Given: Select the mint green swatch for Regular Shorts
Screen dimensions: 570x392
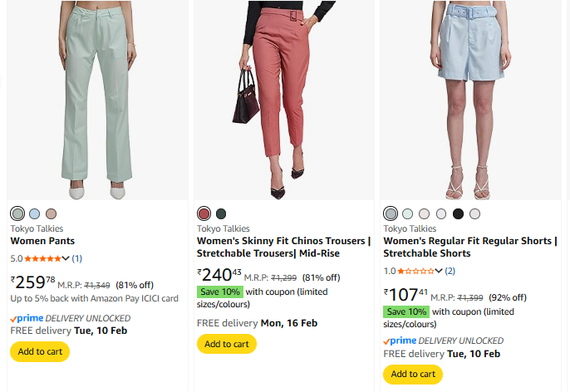Looking at the screenshot, I should 407,213.
